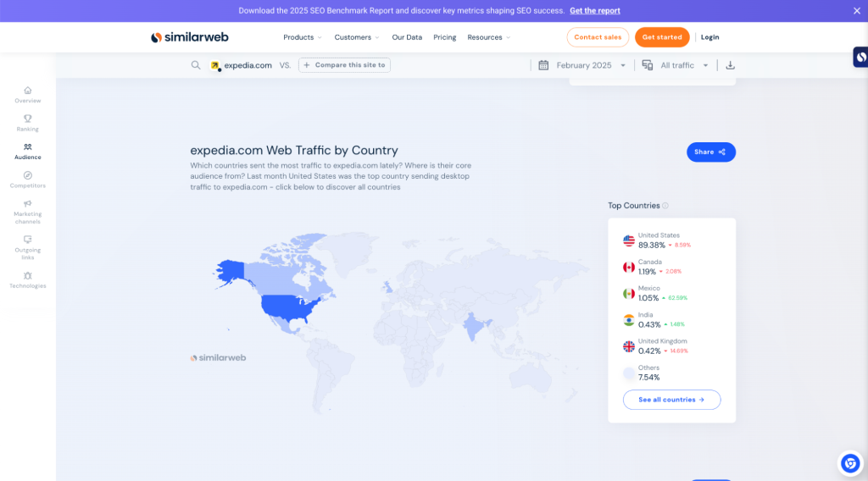Click the Mexico 1.05% value

[x=648, y=298]
